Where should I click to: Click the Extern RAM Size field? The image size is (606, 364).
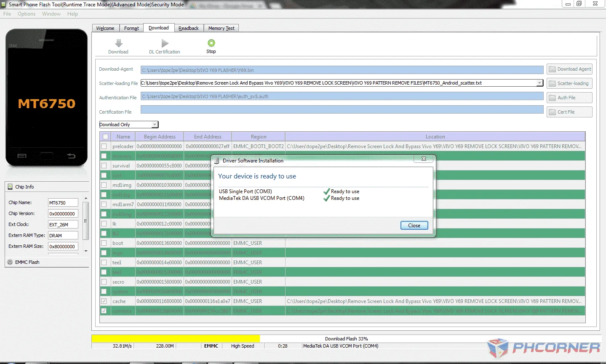[x=63, y=246]
